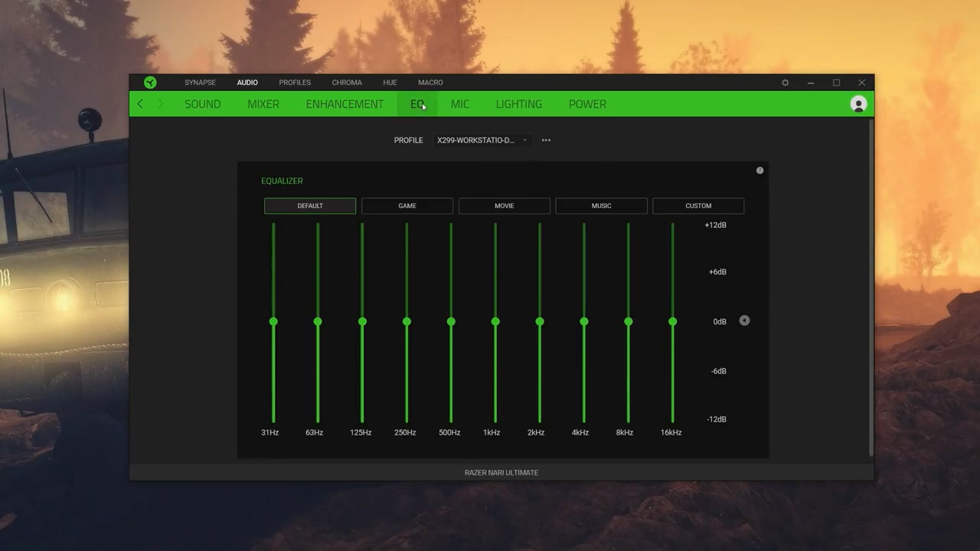Click the +6dB scale label
This screenshot has height=551, width=980.
717,272
